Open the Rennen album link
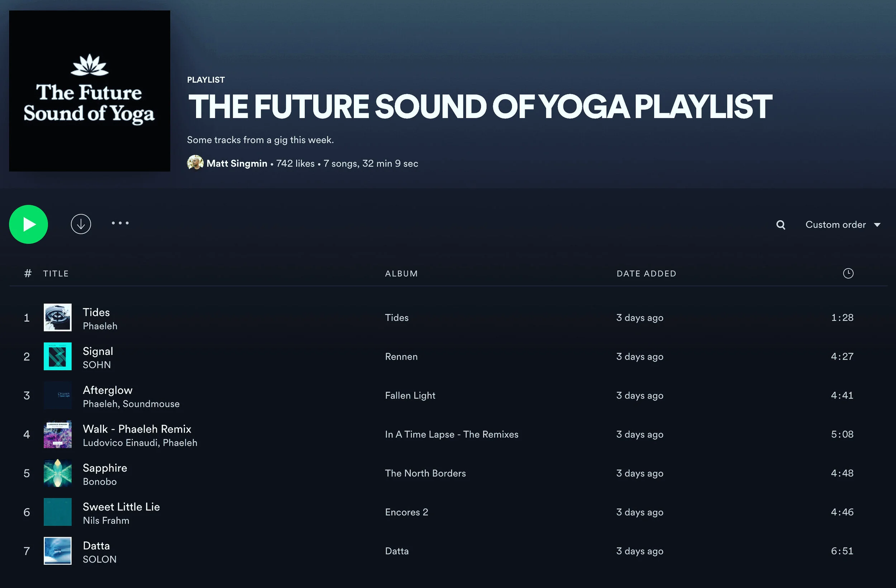 coord(401,356)
